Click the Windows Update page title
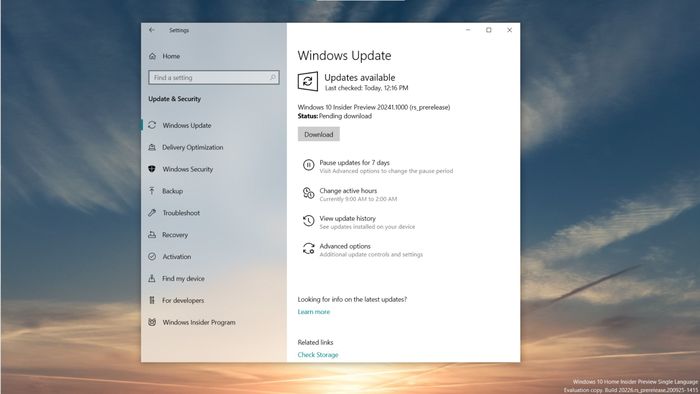 [344, 56]
